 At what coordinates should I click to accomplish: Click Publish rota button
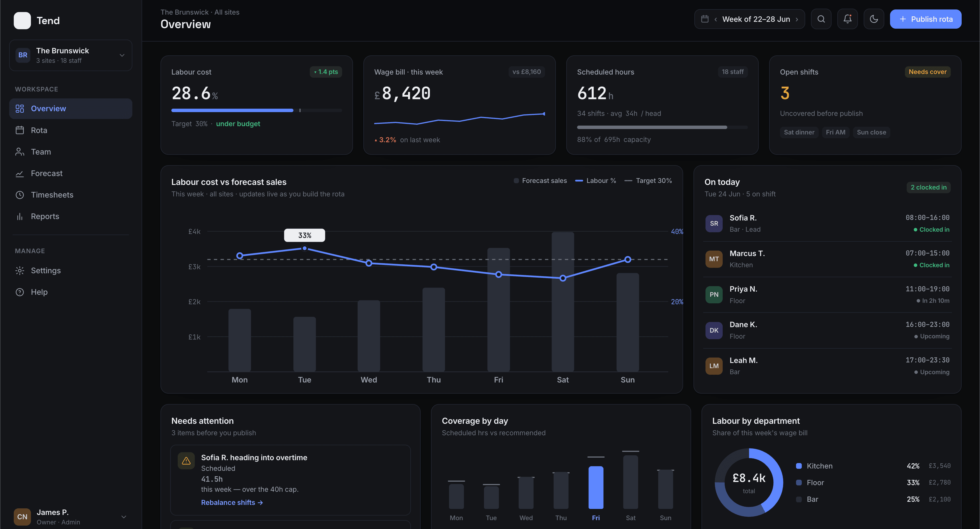tap(925, 19)
